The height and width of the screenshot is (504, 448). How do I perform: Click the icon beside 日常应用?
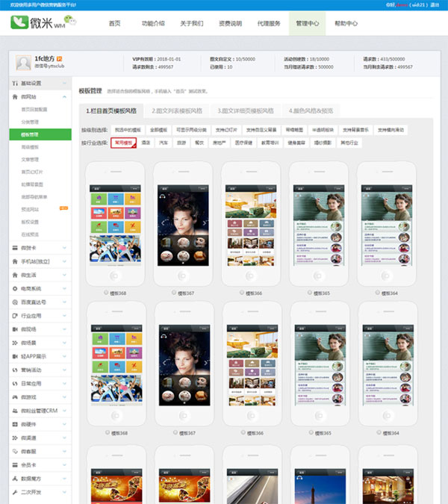tap(15, 384)
